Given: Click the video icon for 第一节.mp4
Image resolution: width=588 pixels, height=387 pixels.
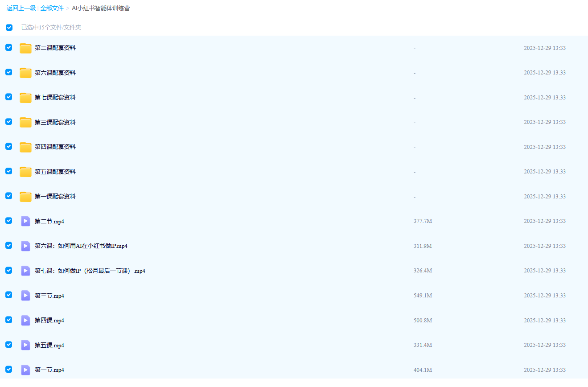Looking at the screenshot, I should (25, 370).
